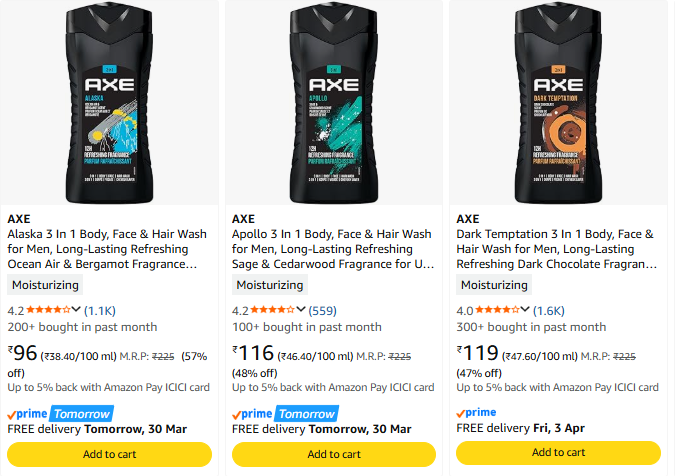Add Apollo body wash to cart

coord(334,454)
